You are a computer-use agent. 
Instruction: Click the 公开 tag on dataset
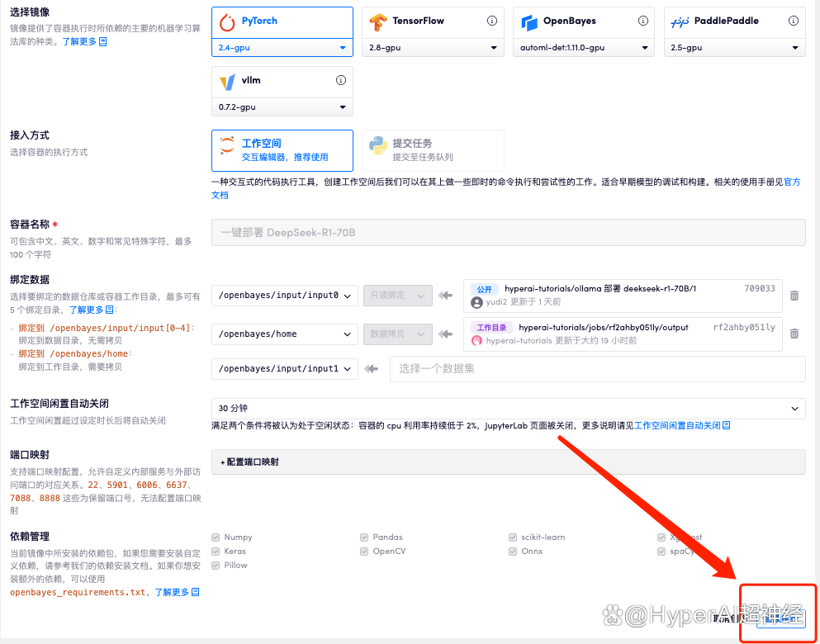point(484,289)
